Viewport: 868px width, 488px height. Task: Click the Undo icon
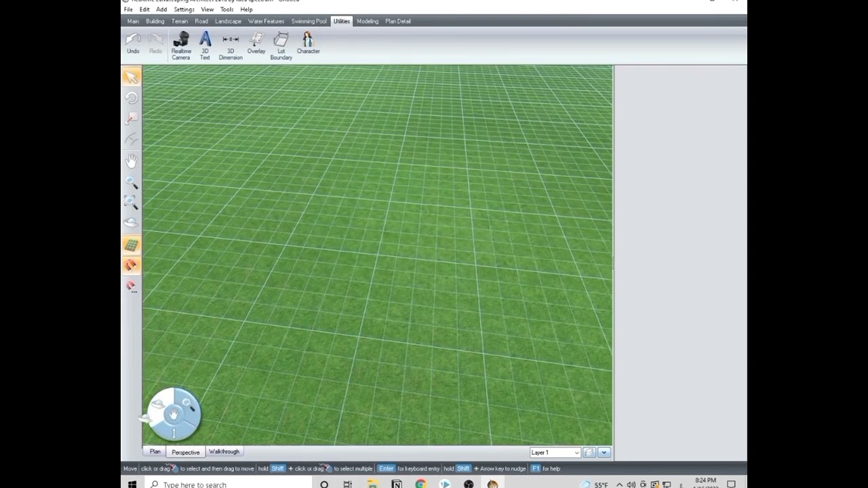[x=133, y=43]
